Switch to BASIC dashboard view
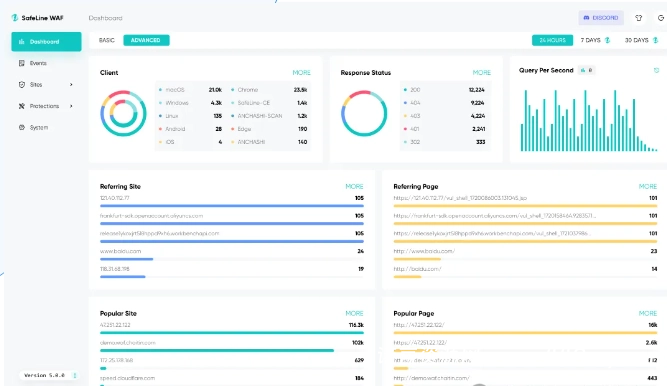Image resolution: width=667 pixels, height=386 pixels. (106, 40)
